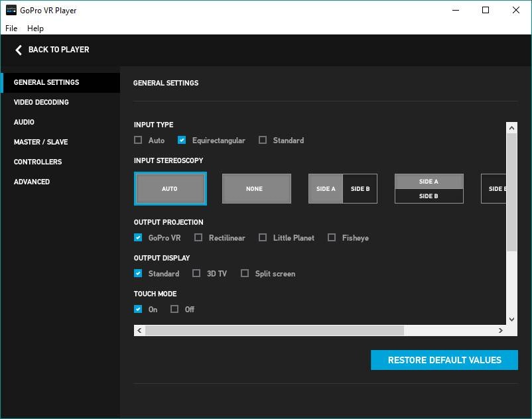Maximize the GoPro VR Player window

tap(486, 10)
